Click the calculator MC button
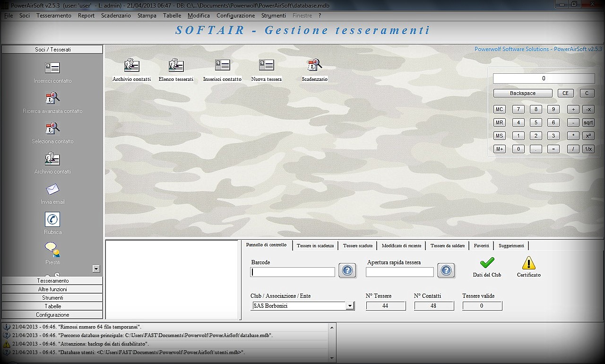This screenshot has width=605, height=364. pyautogui.click(x=500, y=109)
